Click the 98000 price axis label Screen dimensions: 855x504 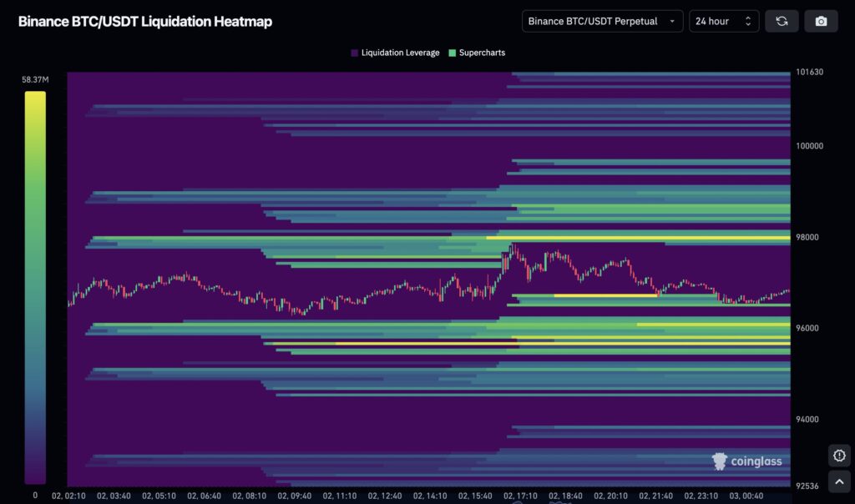807,237
